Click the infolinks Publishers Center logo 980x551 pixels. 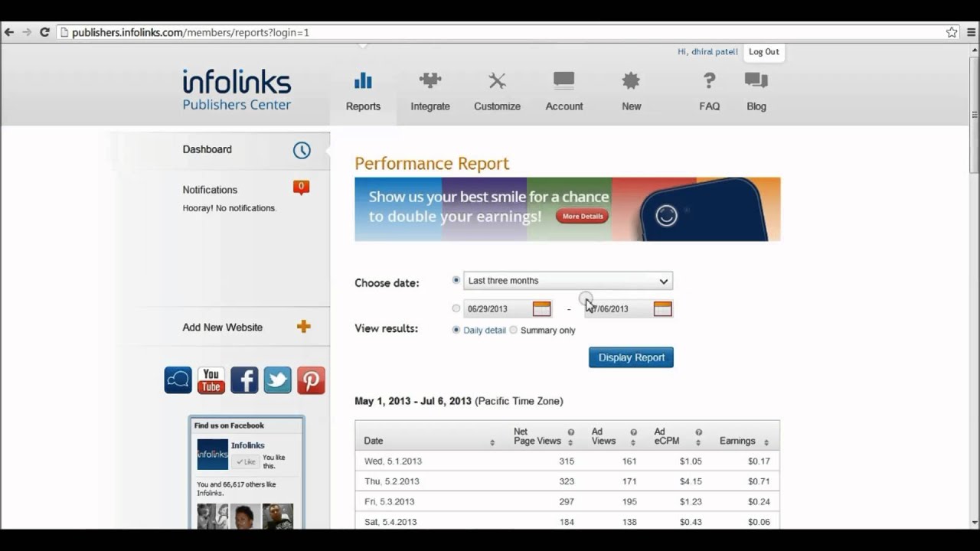pyautogui.click(x=237, y=90)
